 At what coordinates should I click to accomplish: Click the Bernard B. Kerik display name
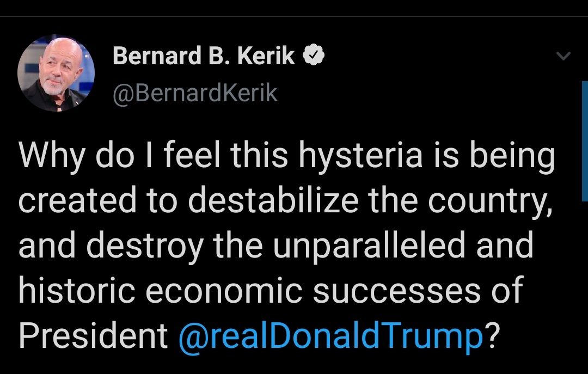point(204,56)
